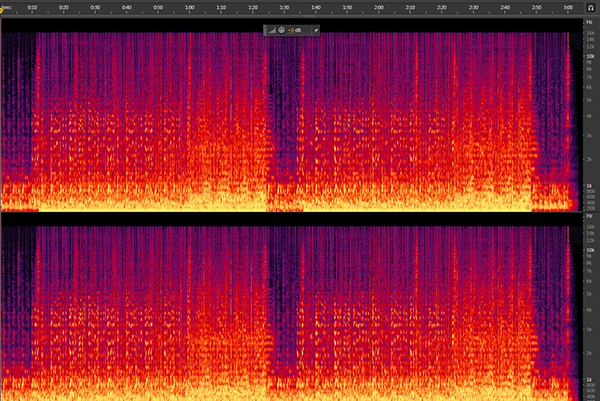600x401 pixels.
Task: Toggle the pin icon on the gain HUD
Action: (316, 30)
